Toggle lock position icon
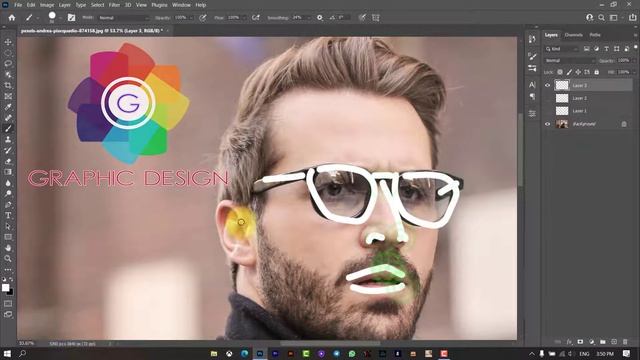The image size is (640, 360). (x=578, y=72)
